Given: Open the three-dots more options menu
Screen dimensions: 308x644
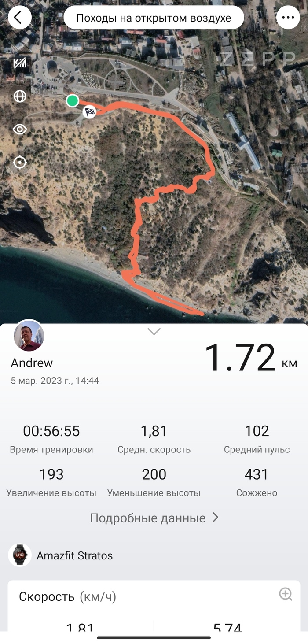Looking at the screenshot, I should [x=288, y=18].
